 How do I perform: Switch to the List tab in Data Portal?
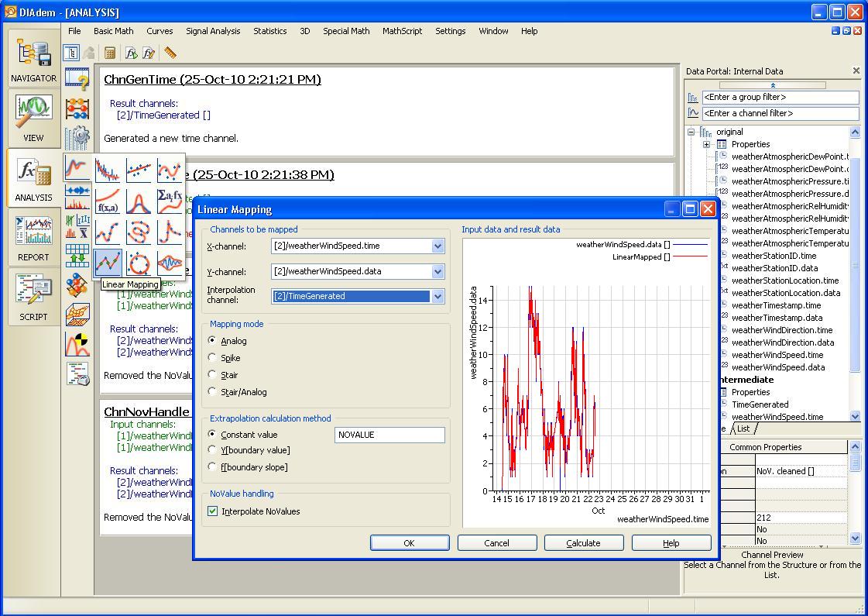743,428
